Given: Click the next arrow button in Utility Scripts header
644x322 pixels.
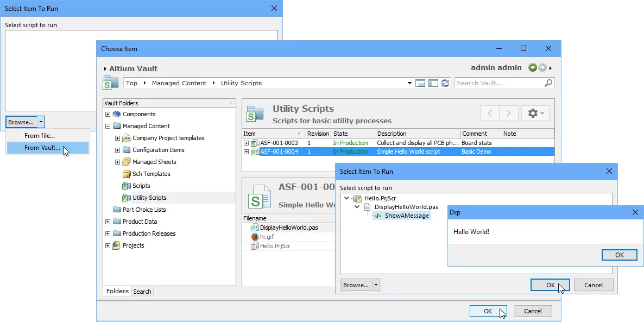Looking at the screenshot, I should pyautogui.click(x=508, y=113).
